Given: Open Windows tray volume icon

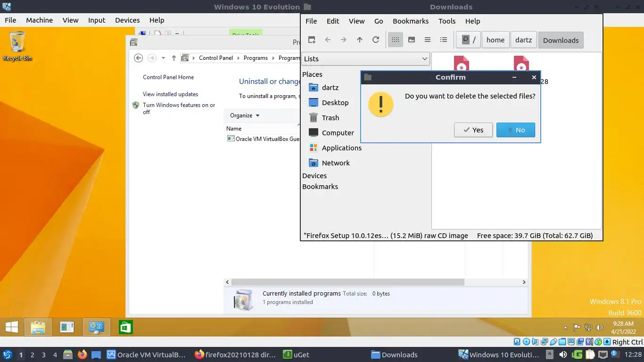Looking at the screenshot, I should pyautogui.click(x=599, y=328).
